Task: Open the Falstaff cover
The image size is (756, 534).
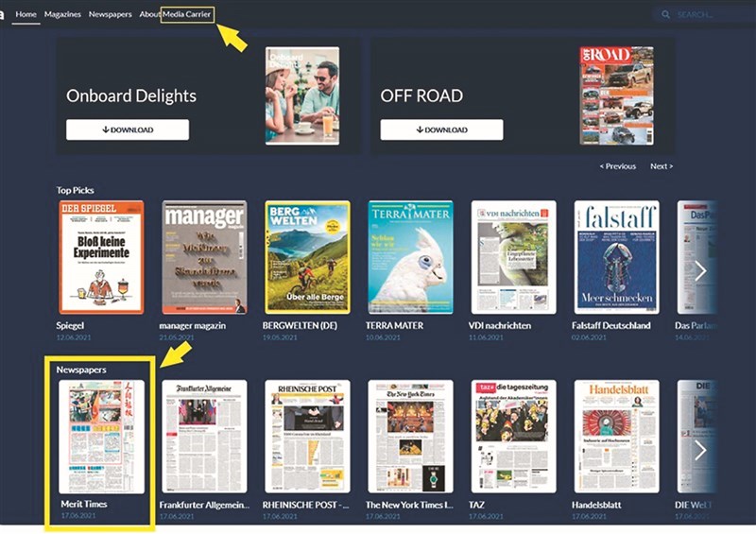Action: click(x=617, y=257)
